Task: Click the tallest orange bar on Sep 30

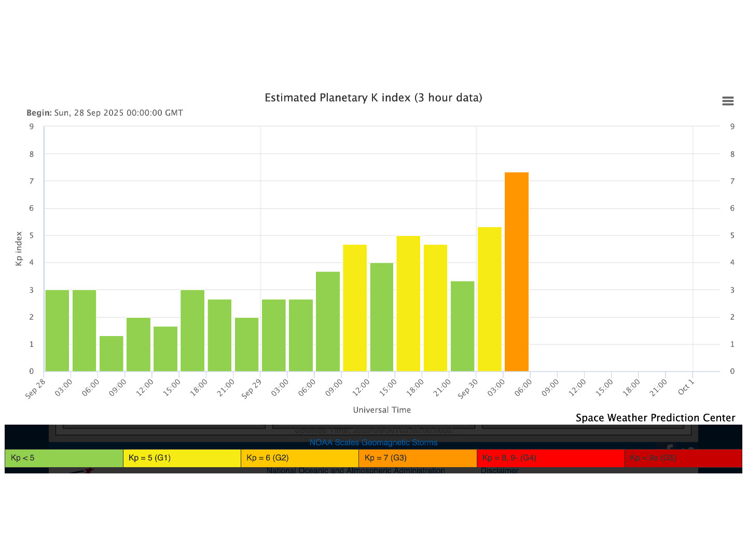Action: (517, 272)
